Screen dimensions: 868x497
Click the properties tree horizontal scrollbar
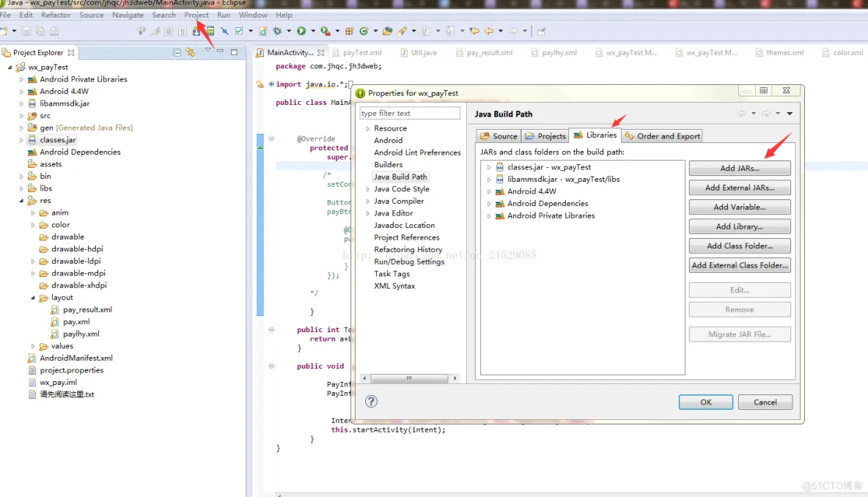(x=409, y=378)
